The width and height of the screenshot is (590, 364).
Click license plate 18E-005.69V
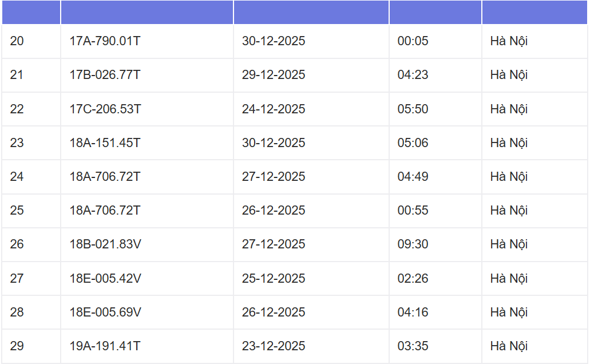pos(105,312)
